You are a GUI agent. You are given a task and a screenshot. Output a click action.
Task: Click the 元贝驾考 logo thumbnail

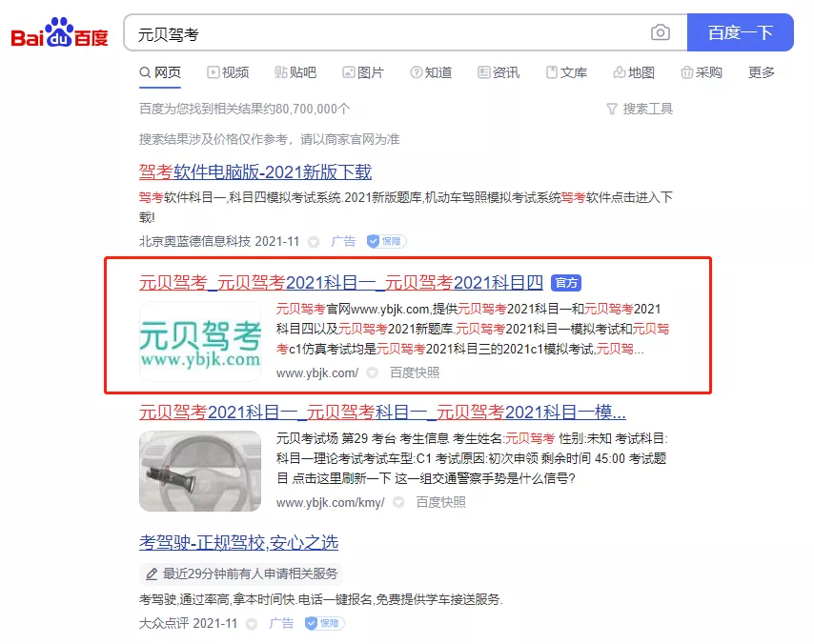point(200,342)
